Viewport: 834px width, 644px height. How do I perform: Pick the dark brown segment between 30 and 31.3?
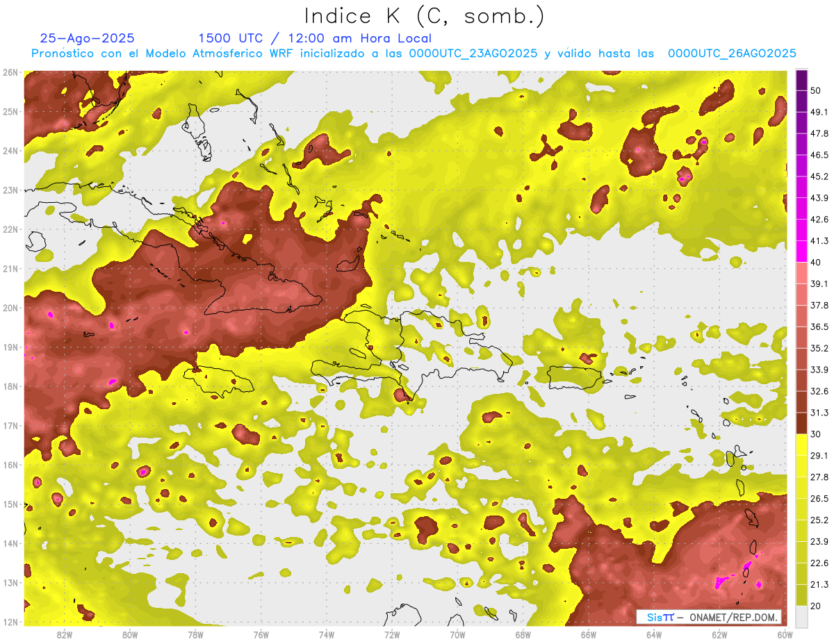(801, 423)
